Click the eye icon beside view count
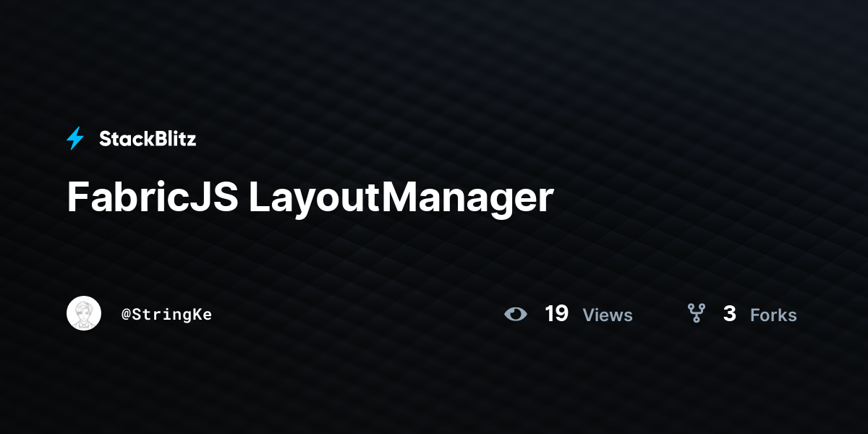The width and height of the screenshot is (868, 434). [516, 314]
